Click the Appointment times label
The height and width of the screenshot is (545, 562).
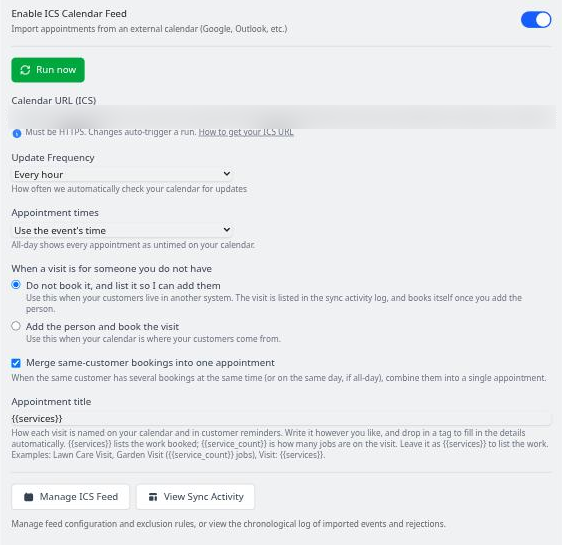[55, 212]
